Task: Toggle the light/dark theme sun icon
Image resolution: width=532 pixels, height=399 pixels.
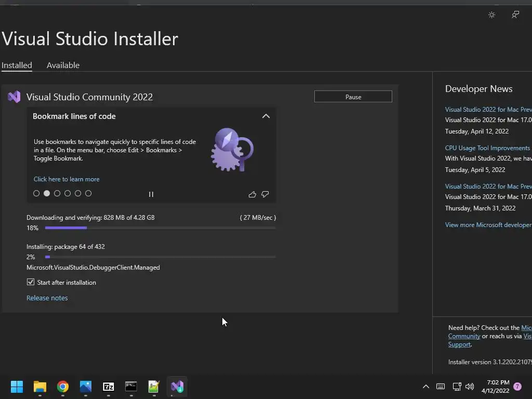Action: (491, 15)
